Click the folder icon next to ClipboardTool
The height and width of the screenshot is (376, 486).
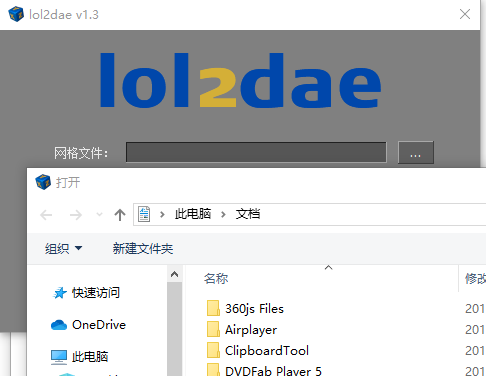[x=213, y=350]
